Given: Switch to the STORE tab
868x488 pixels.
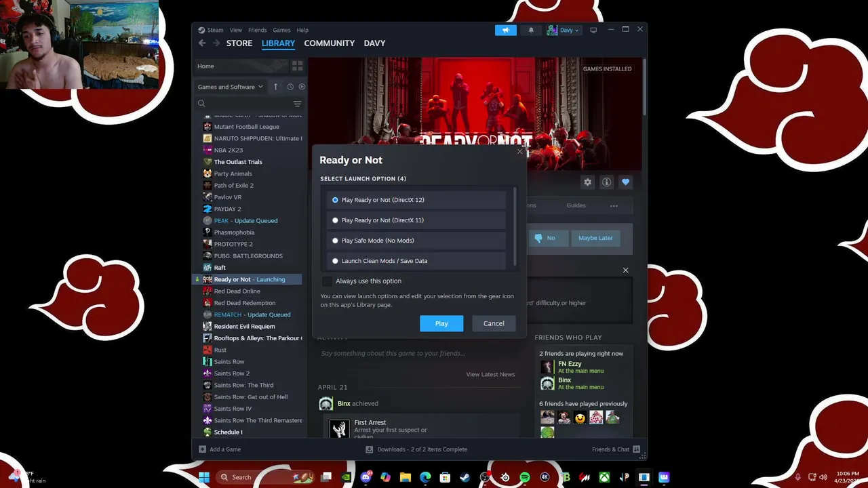Looking at the screenshot, I should [x=239, y=43].
